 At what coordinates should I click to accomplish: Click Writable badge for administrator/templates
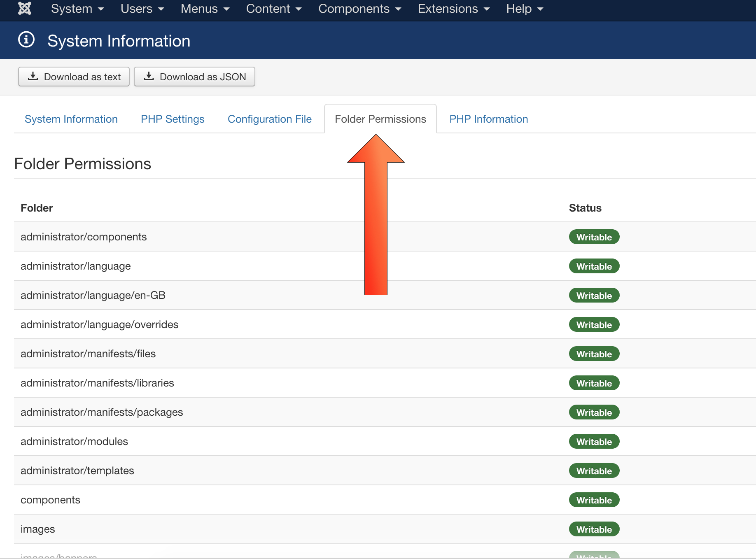(594, 470)
